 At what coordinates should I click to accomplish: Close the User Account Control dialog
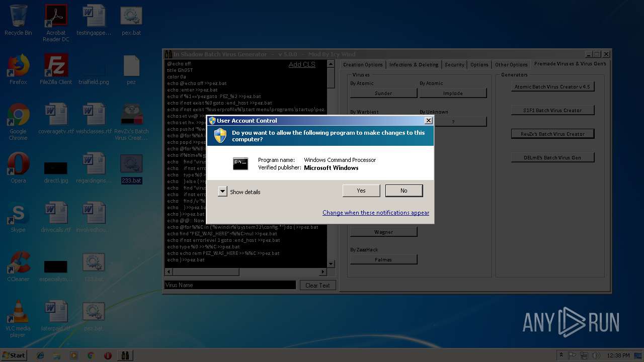(428, 121)
